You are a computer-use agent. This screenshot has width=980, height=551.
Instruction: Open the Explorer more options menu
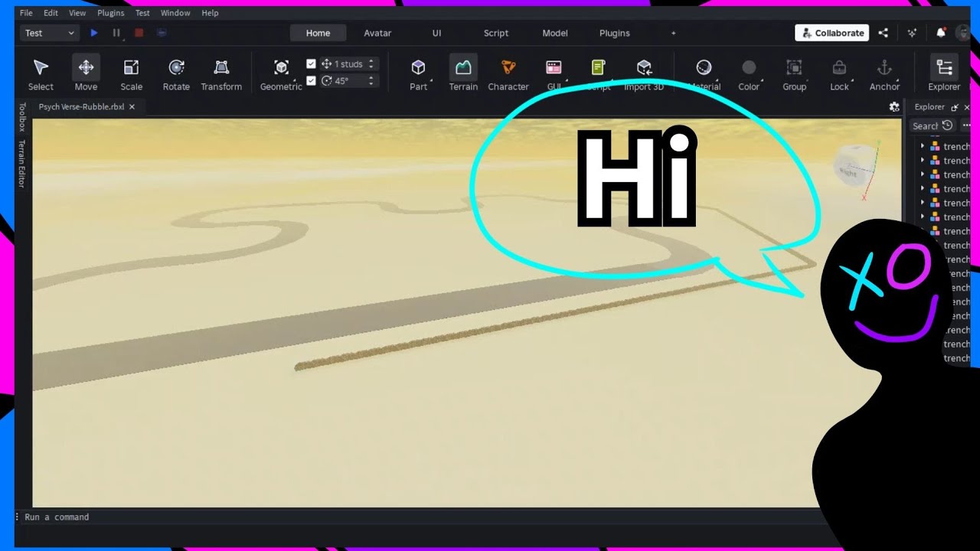click(965, 126)
